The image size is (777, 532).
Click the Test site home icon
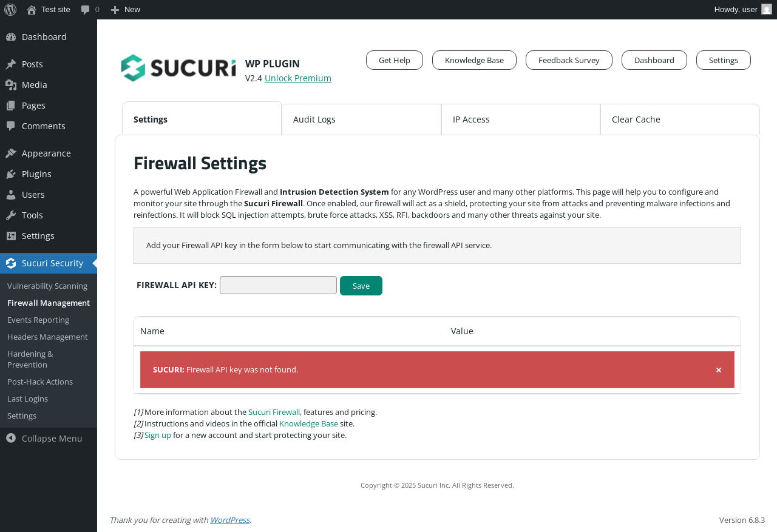coord(32,10)
